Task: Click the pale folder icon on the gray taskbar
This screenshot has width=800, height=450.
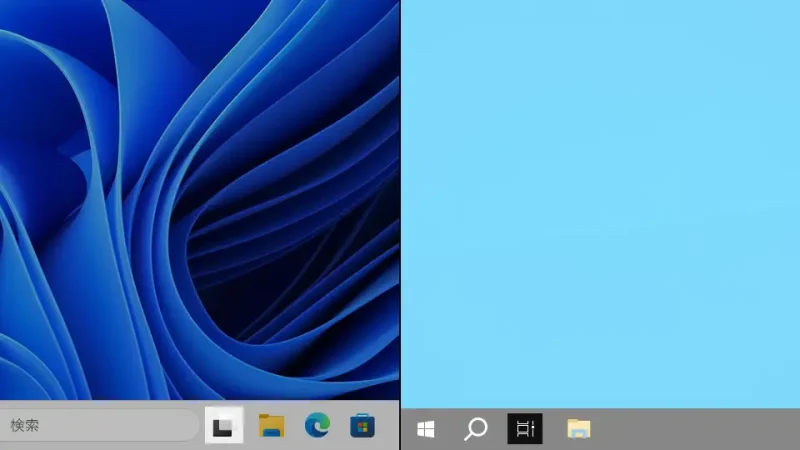Action: coord(579,429)
